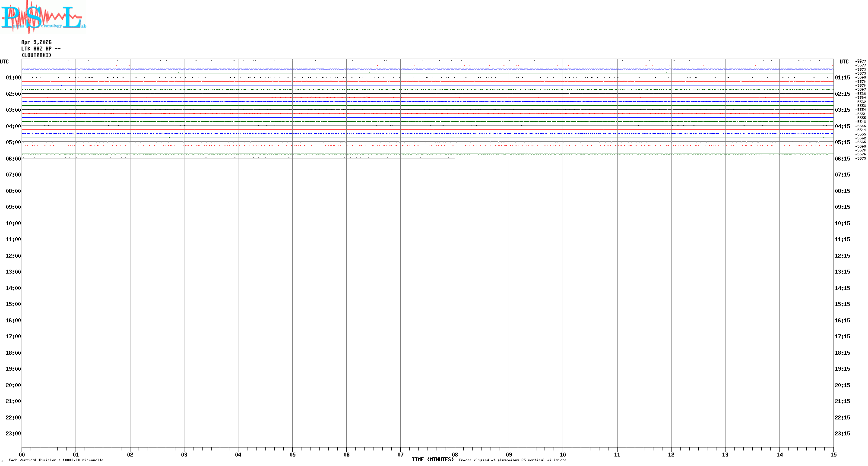Click the 10:15 label on right axis
The height and width of the screenshot is (466, 868).
pyautogui.click(x=842, y=224)
